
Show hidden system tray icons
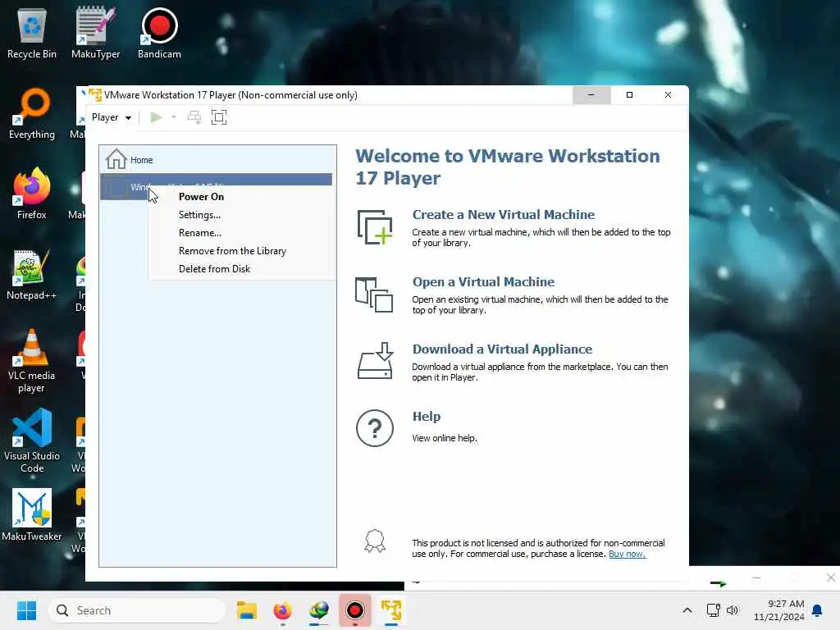coord(687,610)
